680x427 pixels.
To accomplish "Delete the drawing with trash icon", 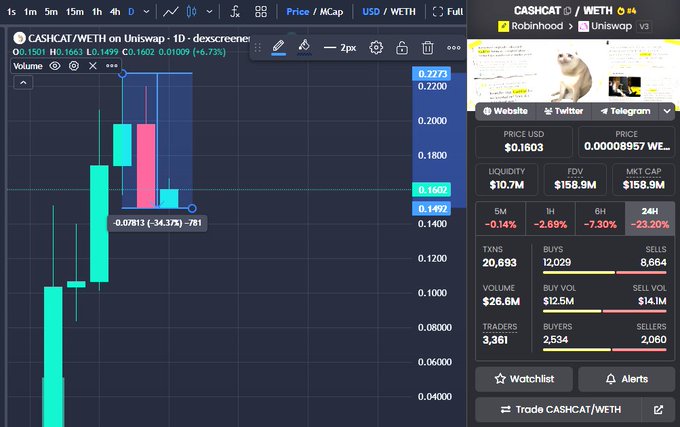I will click(x=428, y=48).
